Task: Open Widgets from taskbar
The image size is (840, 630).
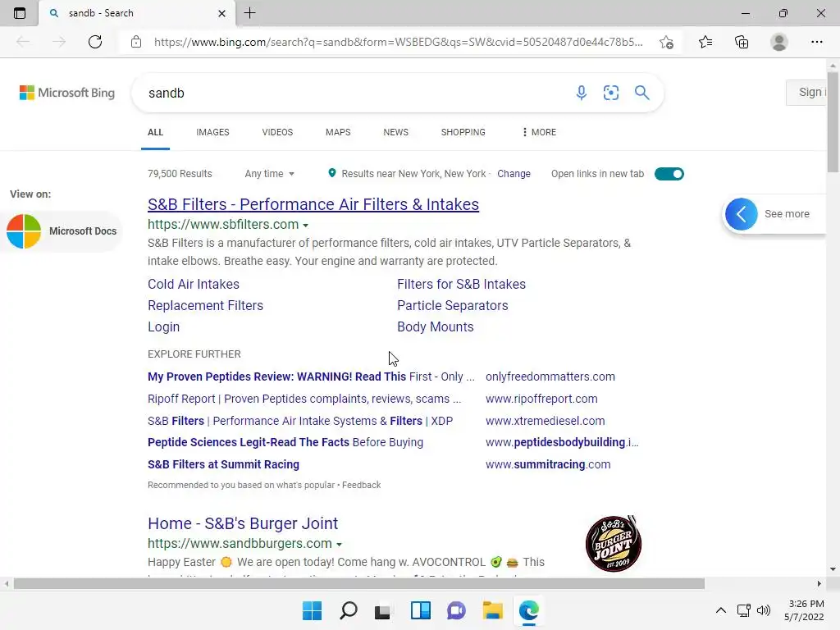Action: [421, 610]
